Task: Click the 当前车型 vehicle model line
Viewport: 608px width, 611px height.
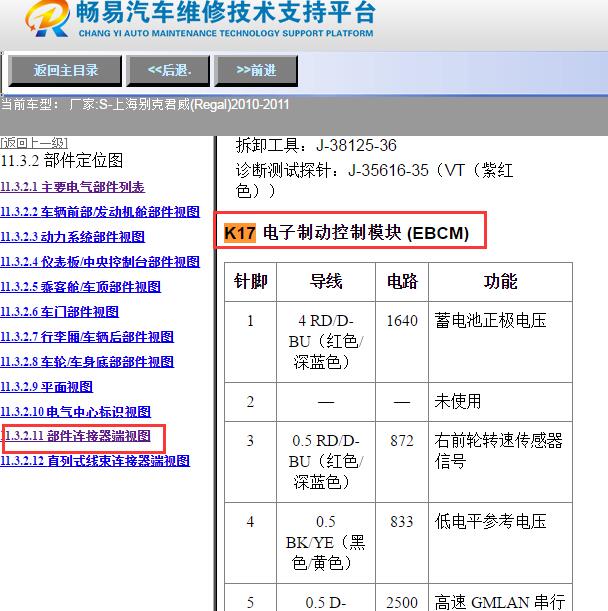Action: coord(145,104)
